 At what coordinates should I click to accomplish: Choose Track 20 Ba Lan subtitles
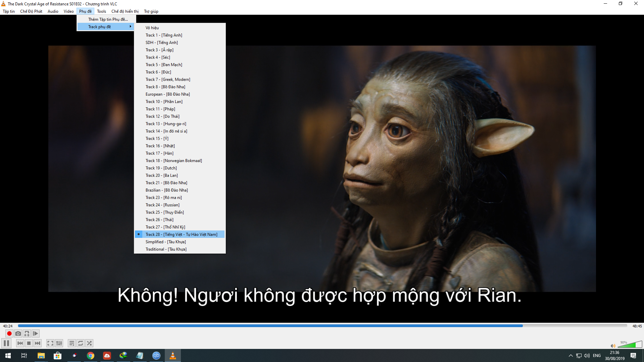180,175
